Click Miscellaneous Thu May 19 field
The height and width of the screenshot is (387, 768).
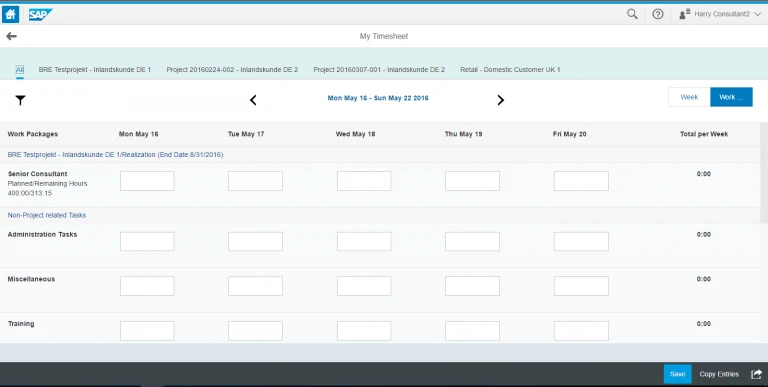coord(472,286)
